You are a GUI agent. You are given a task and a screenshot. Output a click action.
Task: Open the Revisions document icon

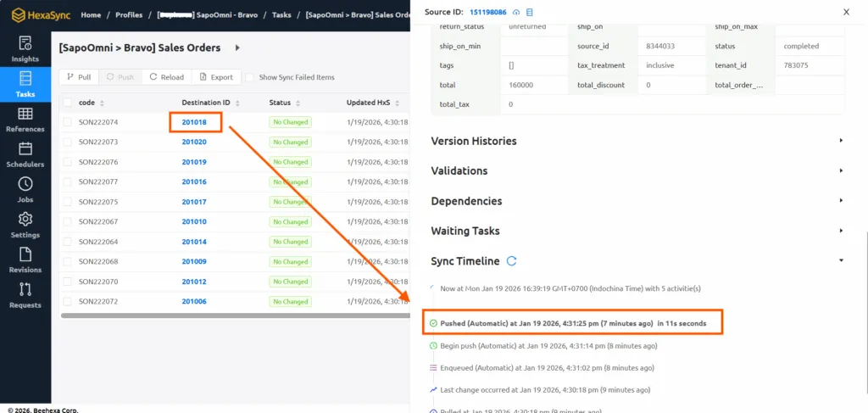25,254
